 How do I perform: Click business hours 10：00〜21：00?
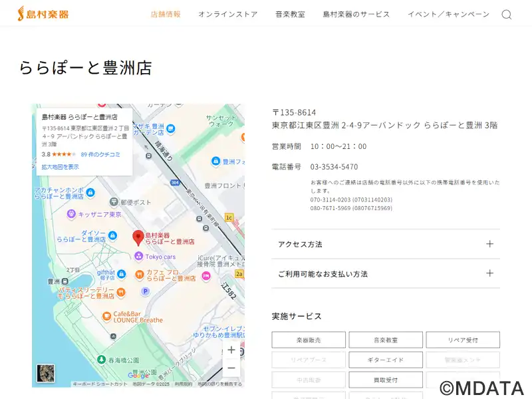pos(338,146)
